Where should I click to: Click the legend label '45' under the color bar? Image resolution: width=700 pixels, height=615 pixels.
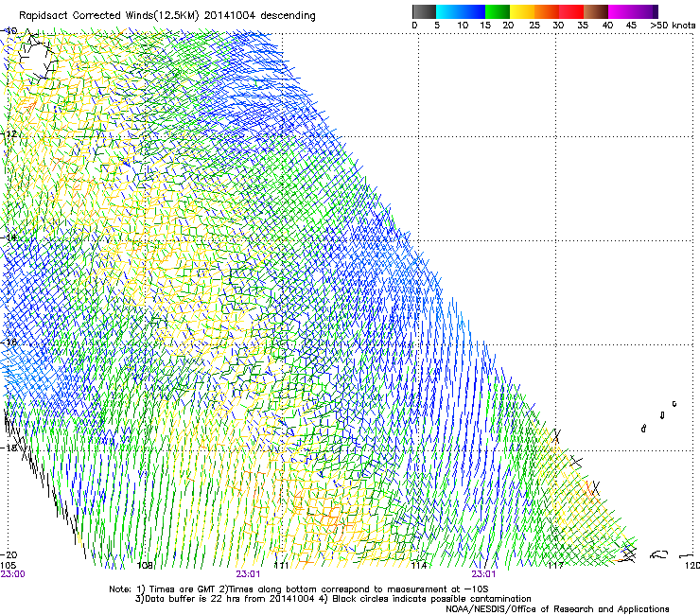(x=631, y=26)
